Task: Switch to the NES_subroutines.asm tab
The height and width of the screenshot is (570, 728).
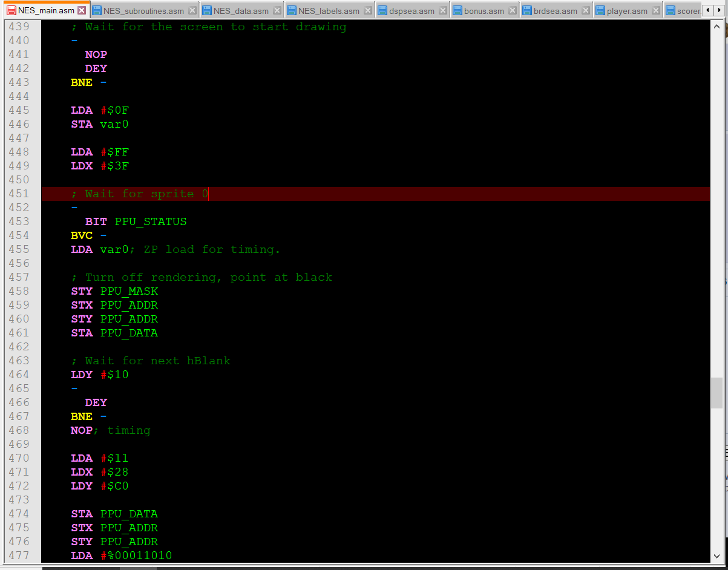Action: 143,11
